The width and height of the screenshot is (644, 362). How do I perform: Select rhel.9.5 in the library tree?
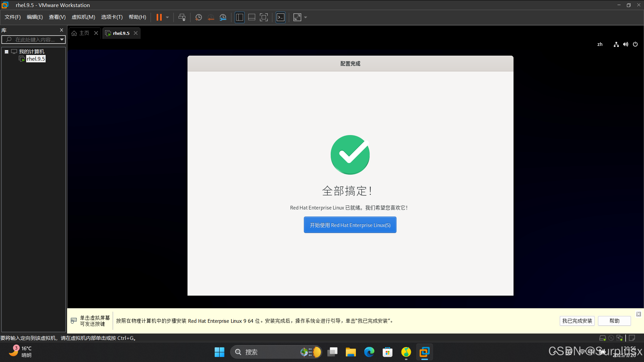coord(36,59)
